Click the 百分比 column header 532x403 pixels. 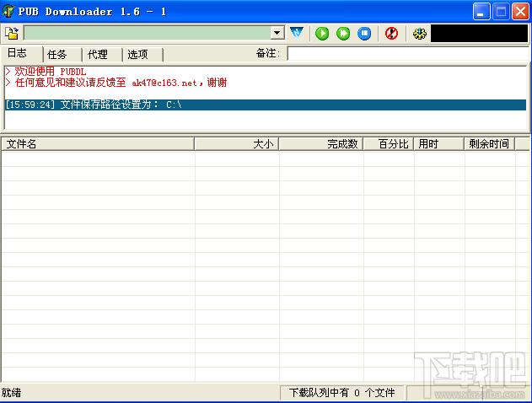(x=389, y=144)
